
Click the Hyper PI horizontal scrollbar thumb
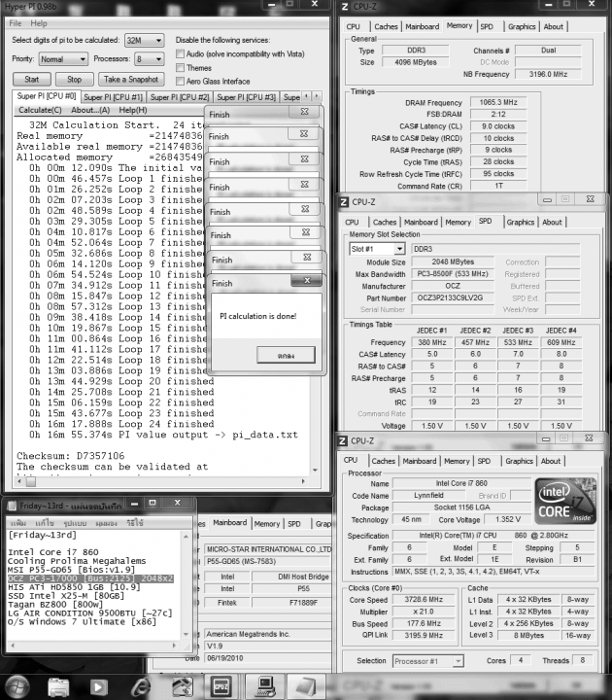[31, 481]
